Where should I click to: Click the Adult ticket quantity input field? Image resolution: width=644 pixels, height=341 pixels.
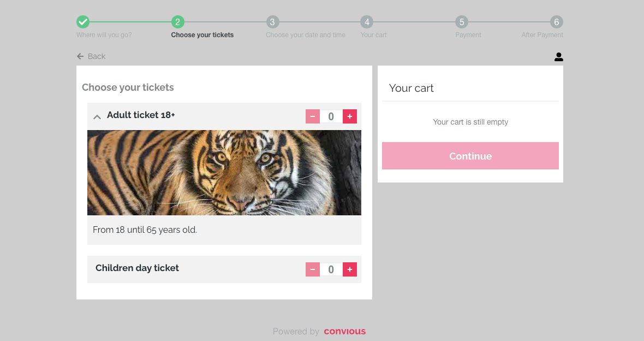pyautogui.click(x=331, y=116)
